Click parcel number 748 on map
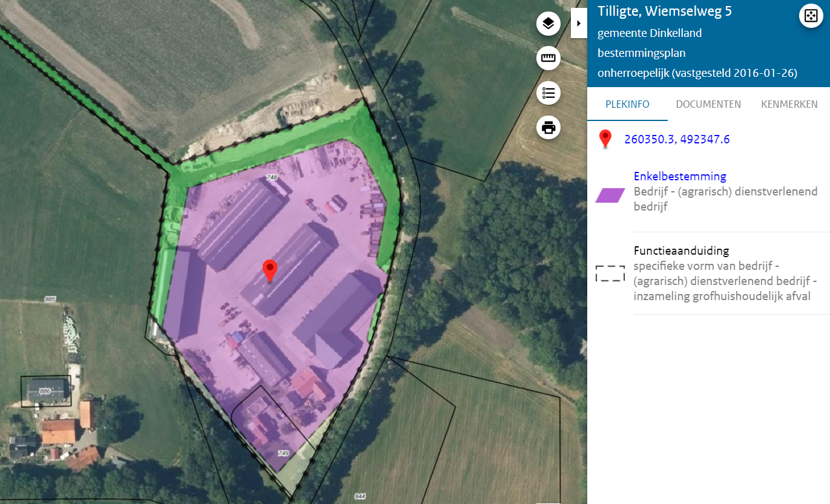The height and width of the screenshot is (504, 830). 271,177
